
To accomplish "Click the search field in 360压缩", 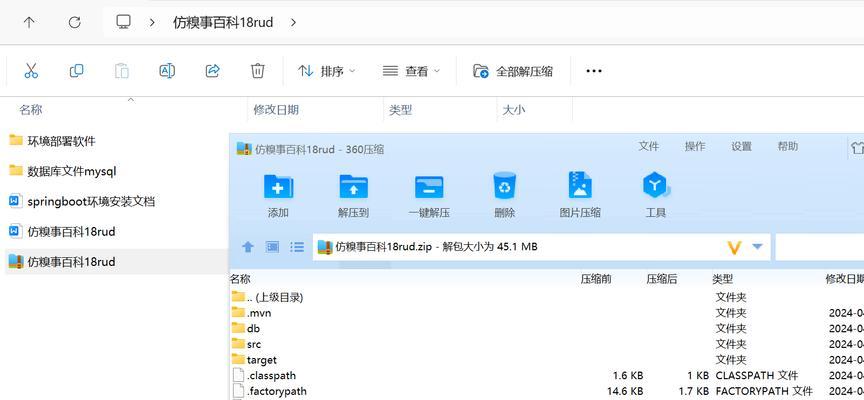I will (819, 247).
